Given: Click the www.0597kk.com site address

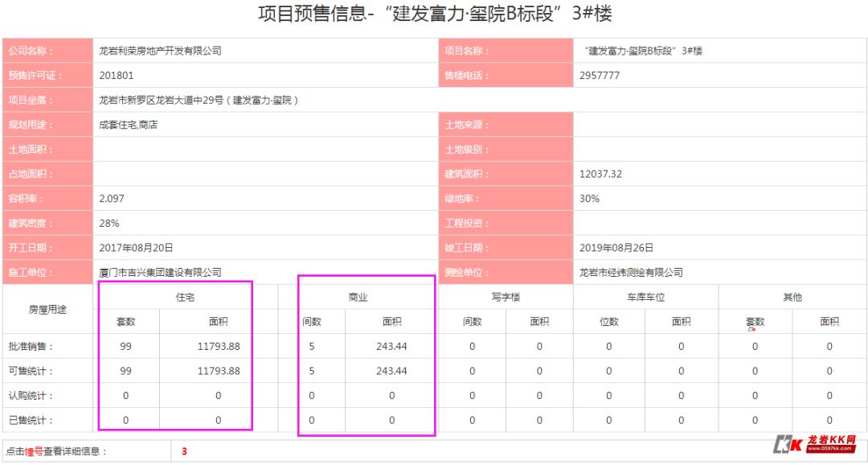Looking at the screenshot, I should point(832,449).
